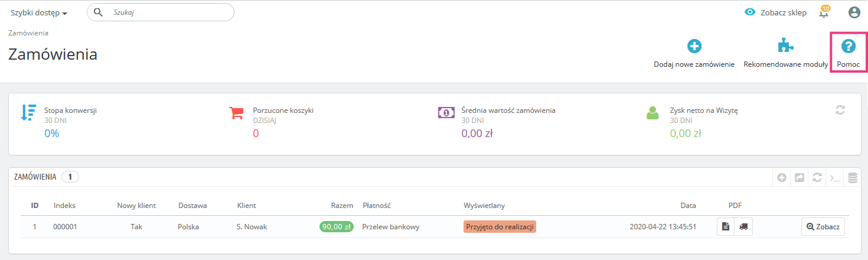868x260 pixels.
Task: Click the Zamówienia breadcrumb
Action: (x=28, y=33)
